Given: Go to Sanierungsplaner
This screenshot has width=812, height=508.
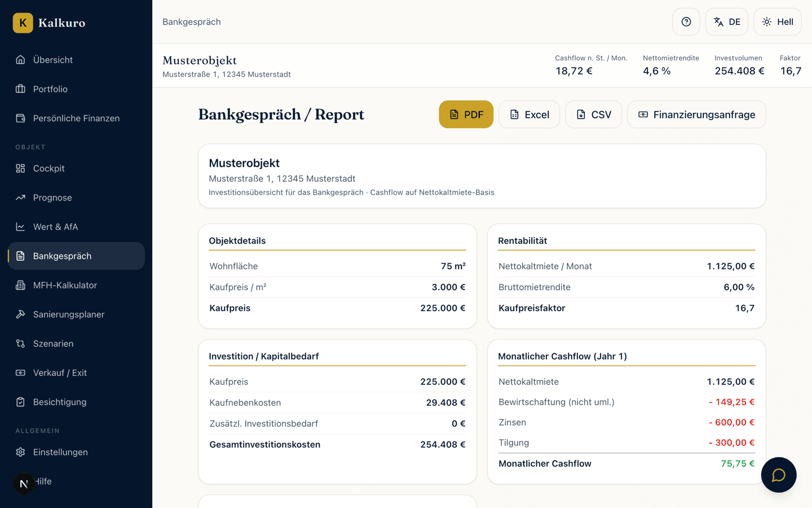Looking at the screenshot, I should [x=76, y=314].
